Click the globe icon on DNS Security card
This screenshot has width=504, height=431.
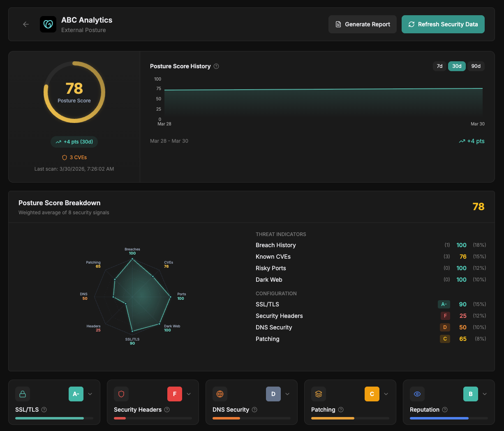pyautogui.click(x=220, y=394)
